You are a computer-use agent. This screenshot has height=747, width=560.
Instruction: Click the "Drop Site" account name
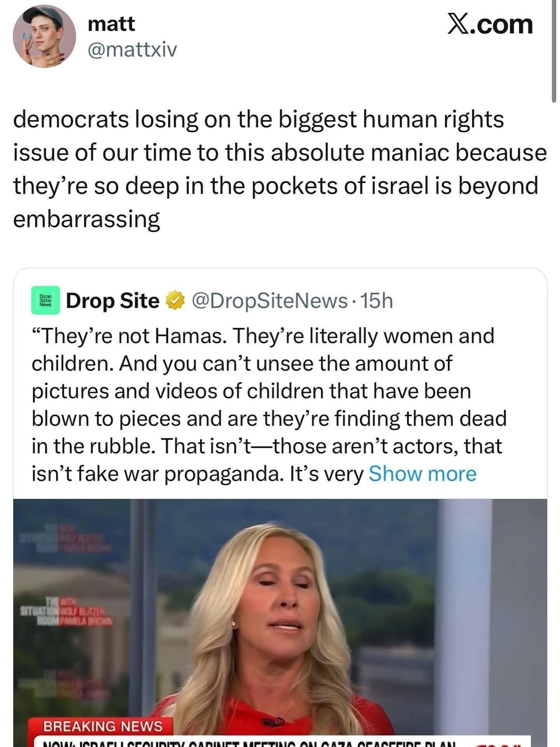(x=112, y=301)
